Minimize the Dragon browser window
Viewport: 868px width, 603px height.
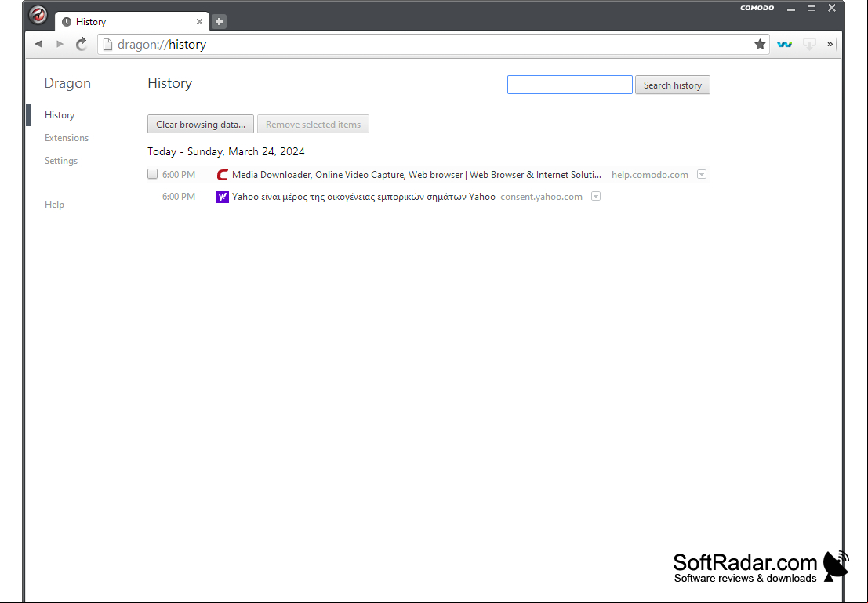[x=791, y=9]
